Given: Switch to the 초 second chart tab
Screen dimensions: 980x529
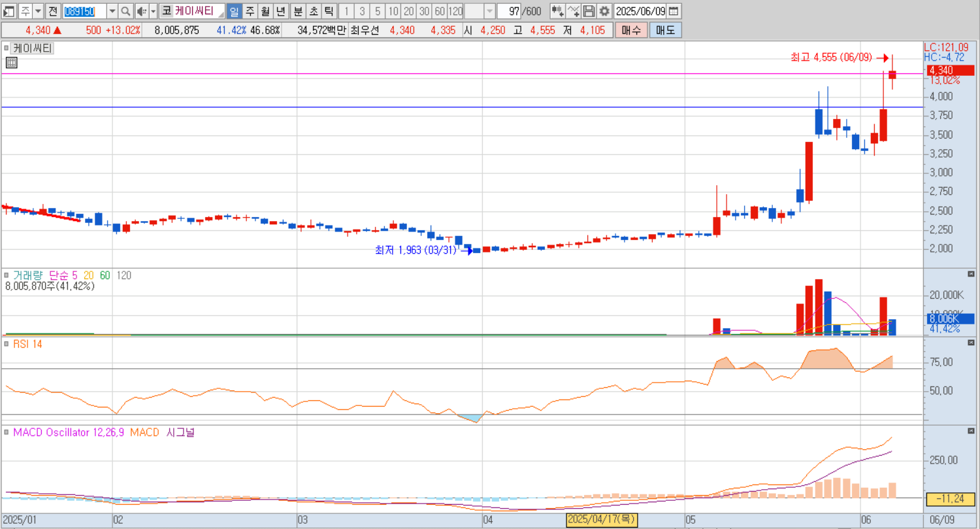Looking at the screenshot, I should click(313, 11).
